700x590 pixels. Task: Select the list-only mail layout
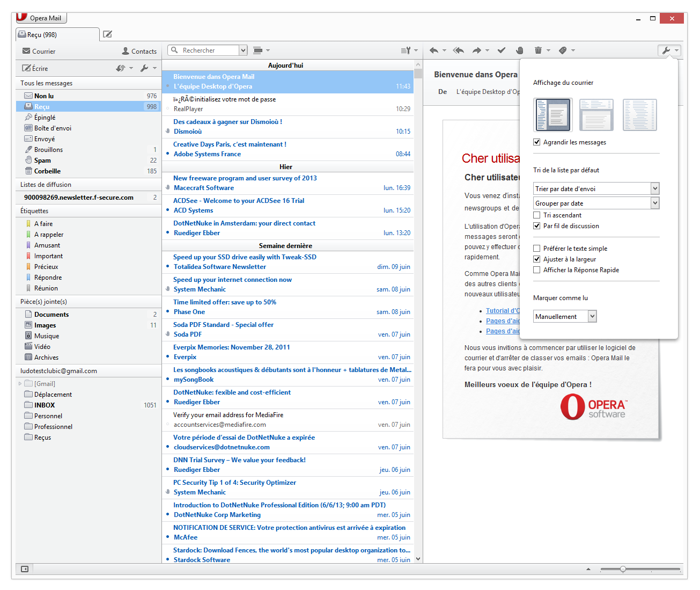click(x=640, y=115)
